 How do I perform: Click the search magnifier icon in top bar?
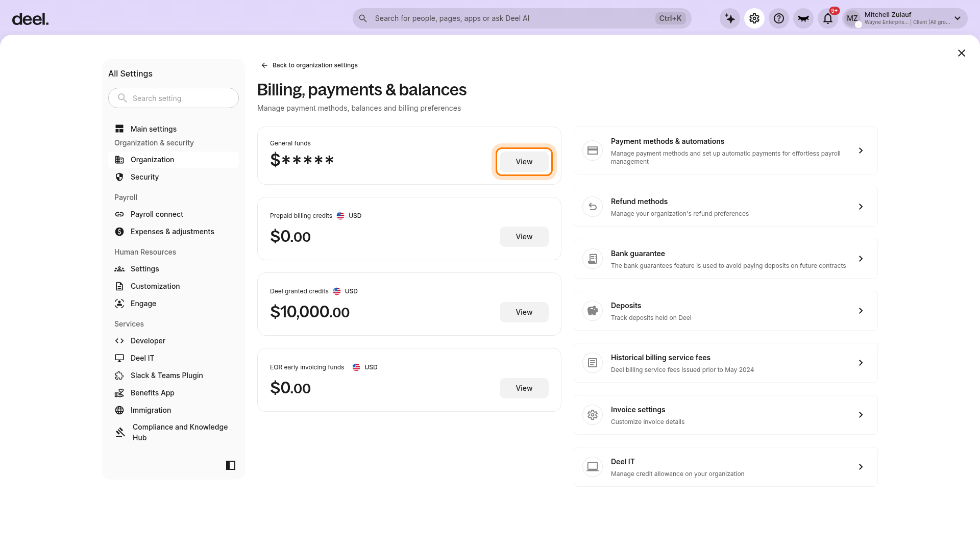(x=363, y=18)
